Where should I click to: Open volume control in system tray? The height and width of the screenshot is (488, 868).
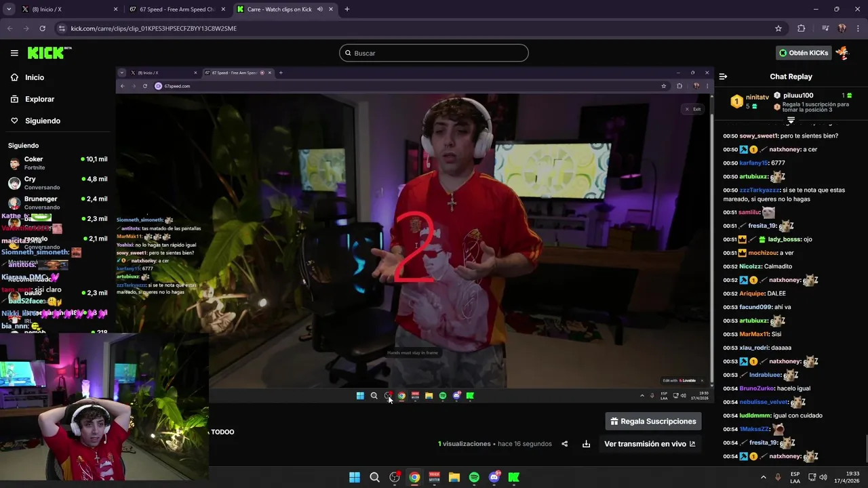point(823,477)
